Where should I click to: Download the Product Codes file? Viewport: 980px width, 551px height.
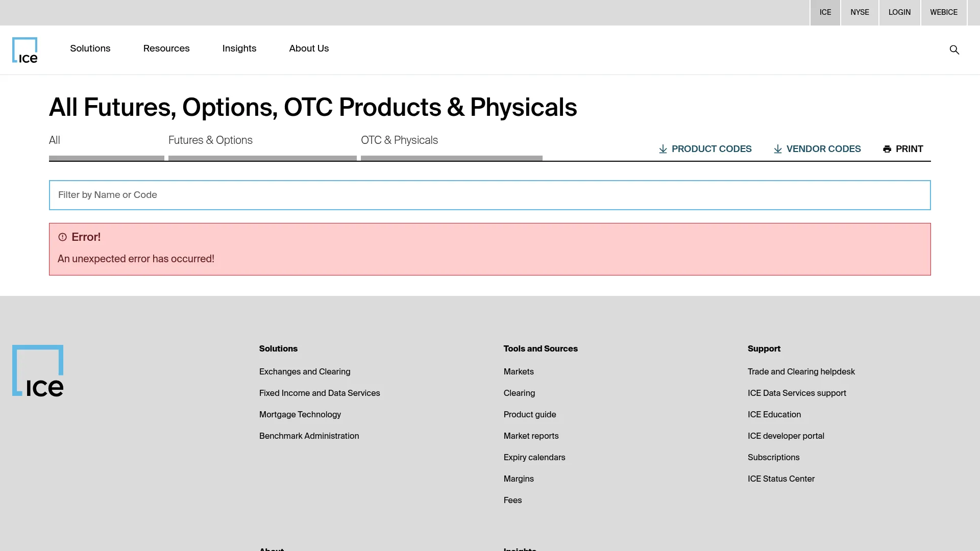pyautogui.click(x=705, y=149)
